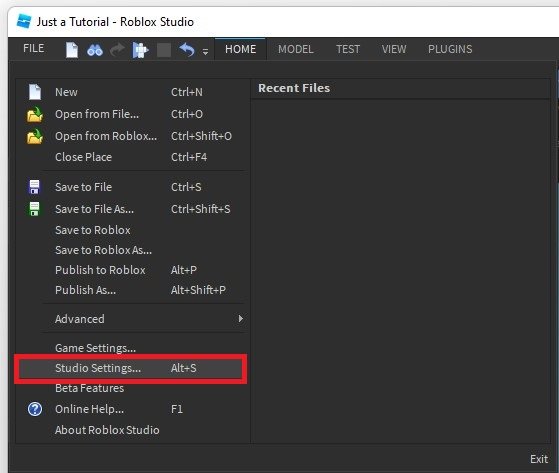The height and width of the screenshot is (473, 559).
Task: Click the binoculars find icon
Action: click(95, 50)
